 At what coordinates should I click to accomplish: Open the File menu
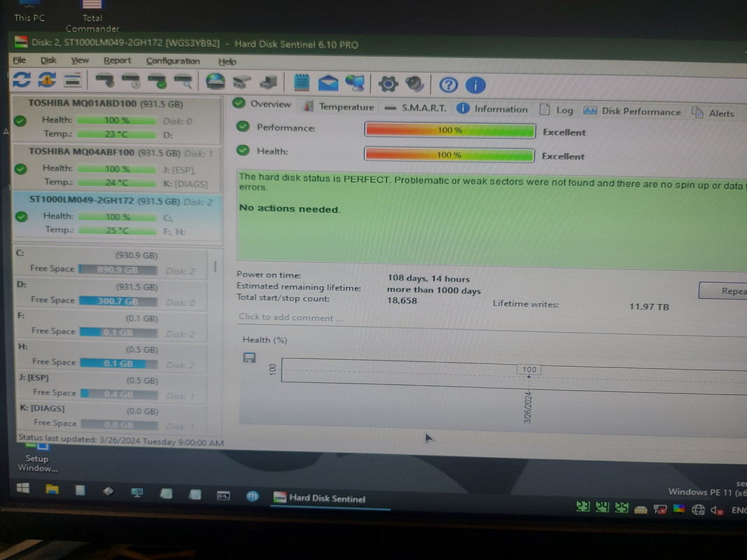click(x=20, y=60)
